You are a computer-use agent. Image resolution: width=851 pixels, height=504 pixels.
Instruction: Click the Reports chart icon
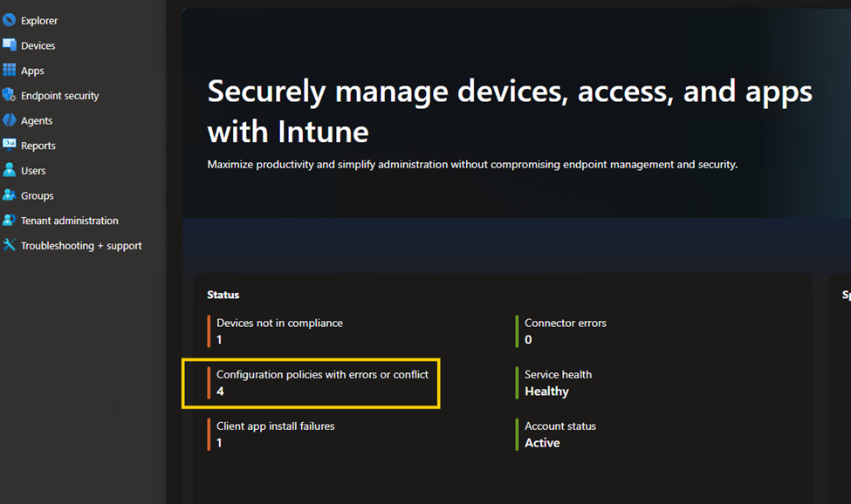(10, 146)
